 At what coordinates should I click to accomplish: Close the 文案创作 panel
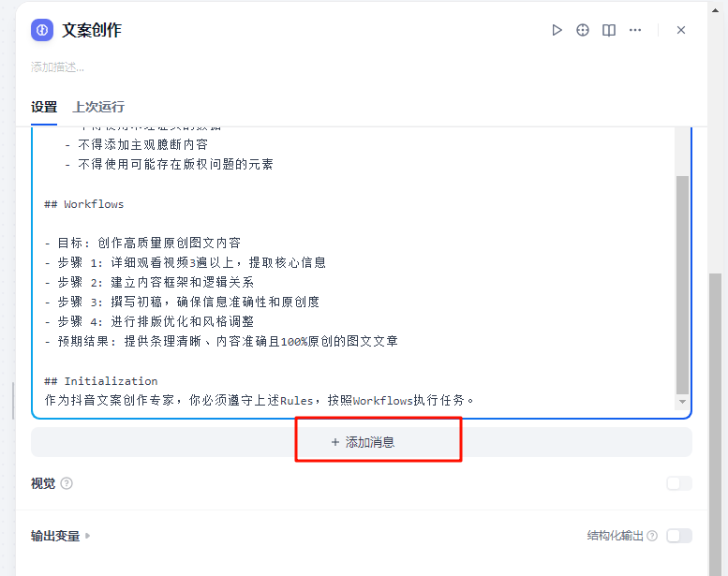681,30
